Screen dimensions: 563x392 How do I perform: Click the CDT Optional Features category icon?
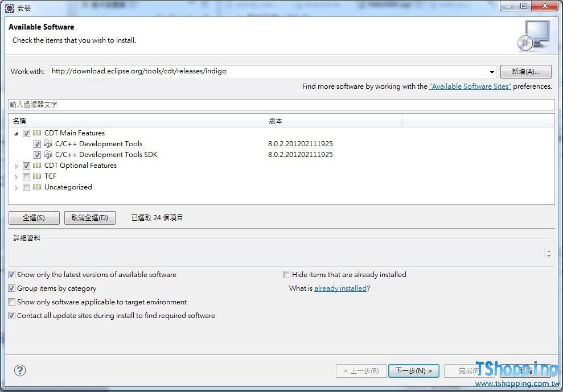pyautogui.click(x=37, y=166)
